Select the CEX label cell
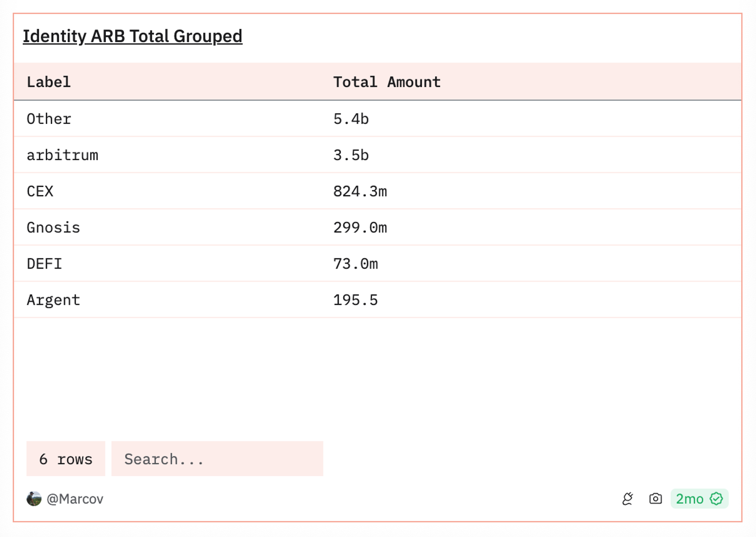Screen dimensions: 756x537 (40, 191)
